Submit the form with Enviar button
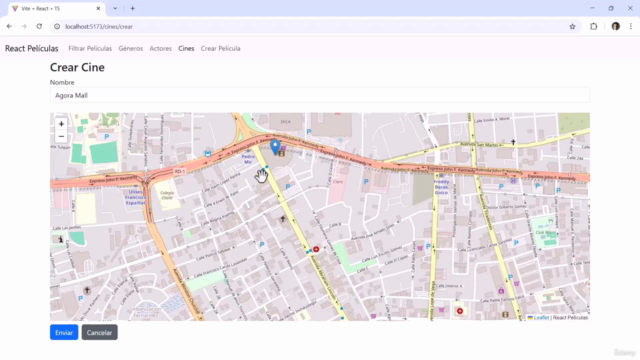Viewport: 640px width, 360px height. [x=64, y=332]
